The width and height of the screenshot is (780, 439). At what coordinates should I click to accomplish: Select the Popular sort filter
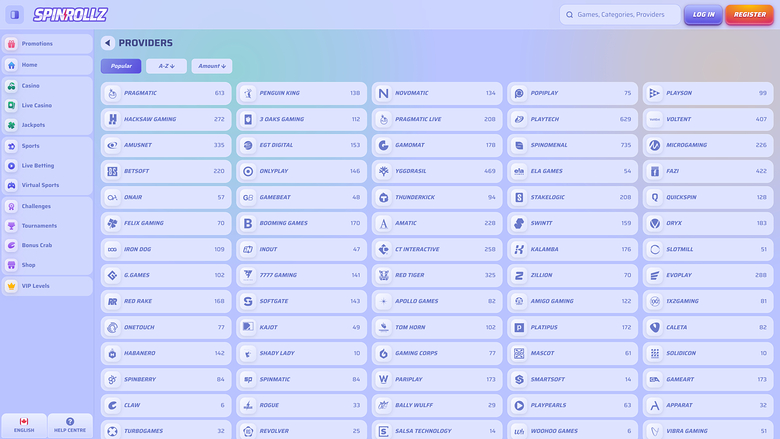(121, 66)
